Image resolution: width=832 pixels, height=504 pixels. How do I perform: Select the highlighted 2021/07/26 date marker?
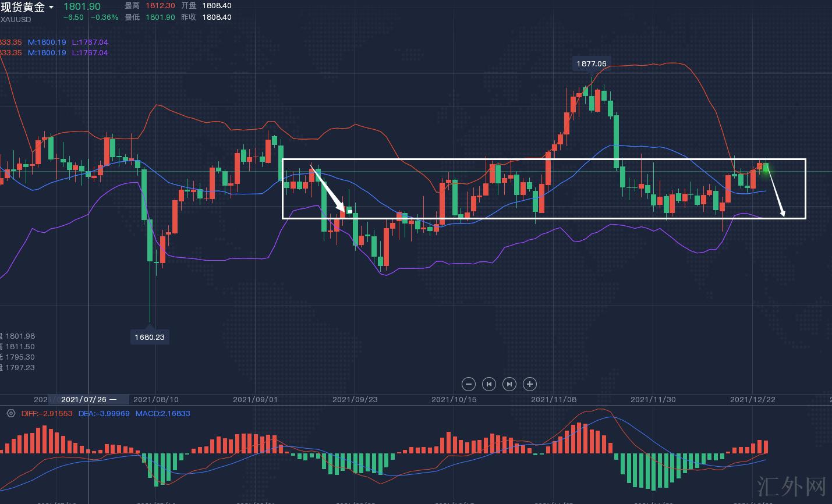click(88, 399)
